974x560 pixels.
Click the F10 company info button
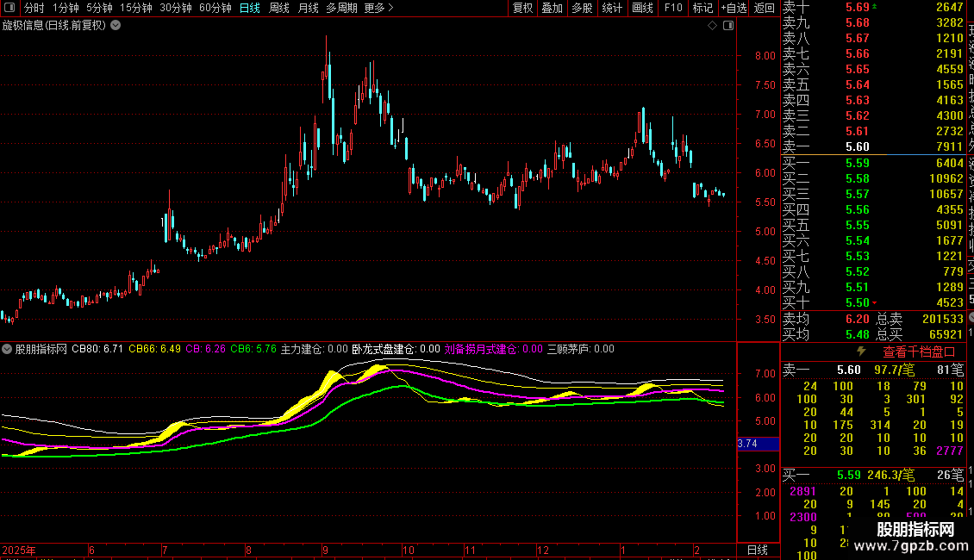673,8
